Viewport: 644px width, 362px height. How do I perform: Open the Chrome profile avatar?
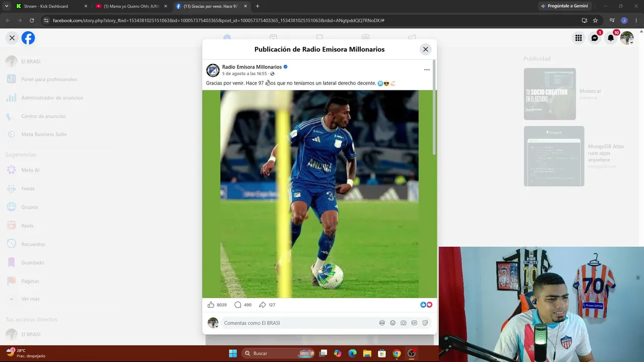click(624, 21)
